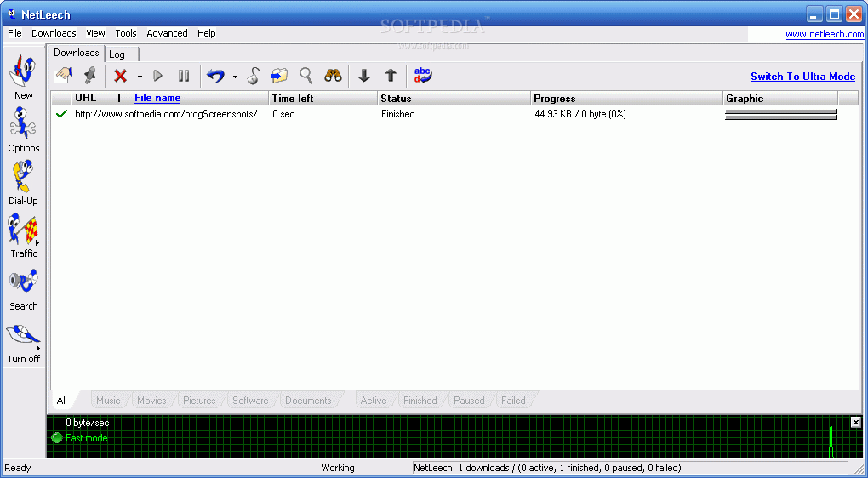
Task: Open the Tools menu
Action: pyautogui.click(x=126, y=33)
